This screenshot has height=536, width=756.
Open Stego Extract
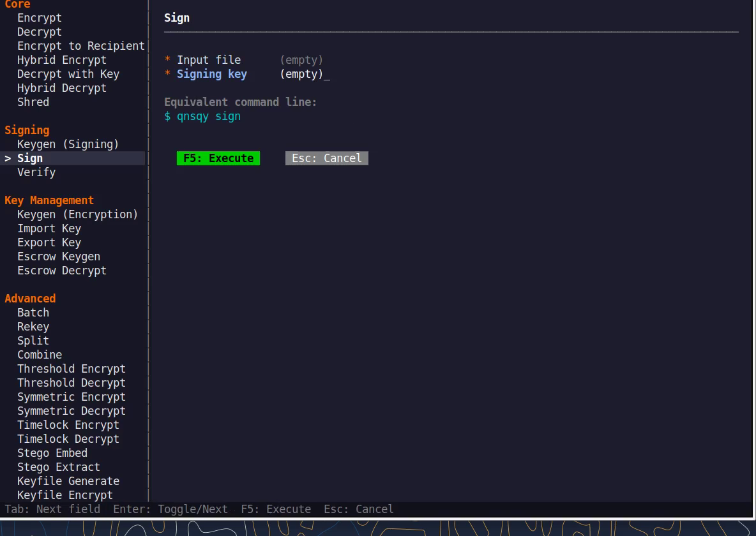[x=59, y=466]
